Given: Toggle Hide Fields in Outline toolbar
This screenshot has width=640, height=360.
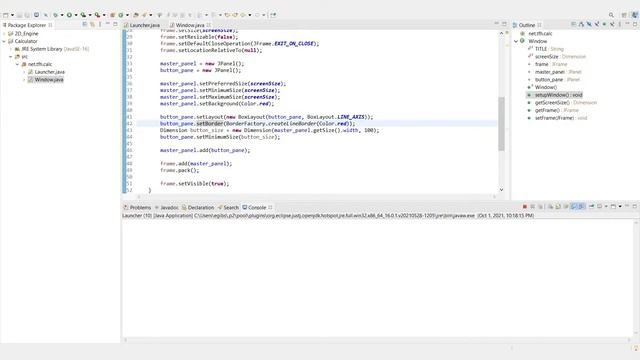Looking at the screenshot, I should coord(589,24).
